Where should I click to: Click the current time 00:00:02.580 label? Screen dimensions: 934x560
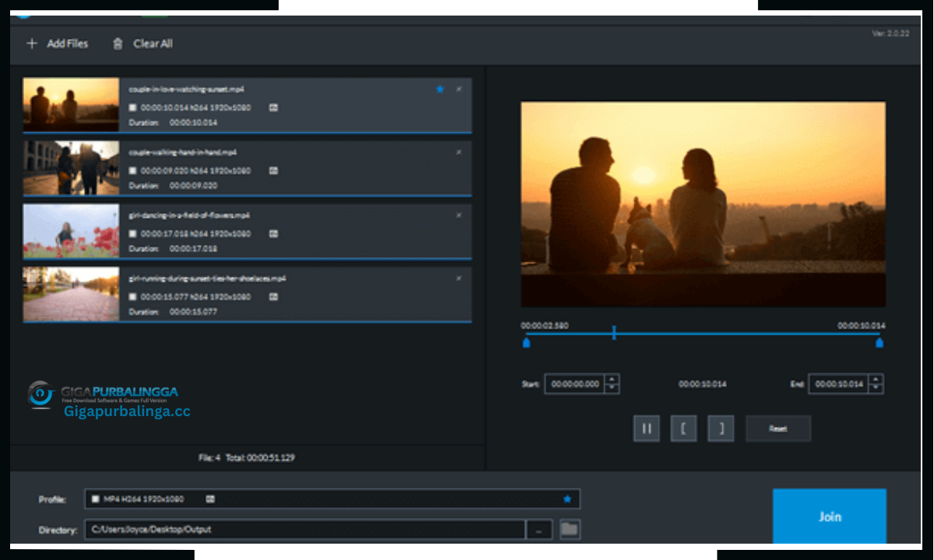pyautogui.click(x=545, y=326)
